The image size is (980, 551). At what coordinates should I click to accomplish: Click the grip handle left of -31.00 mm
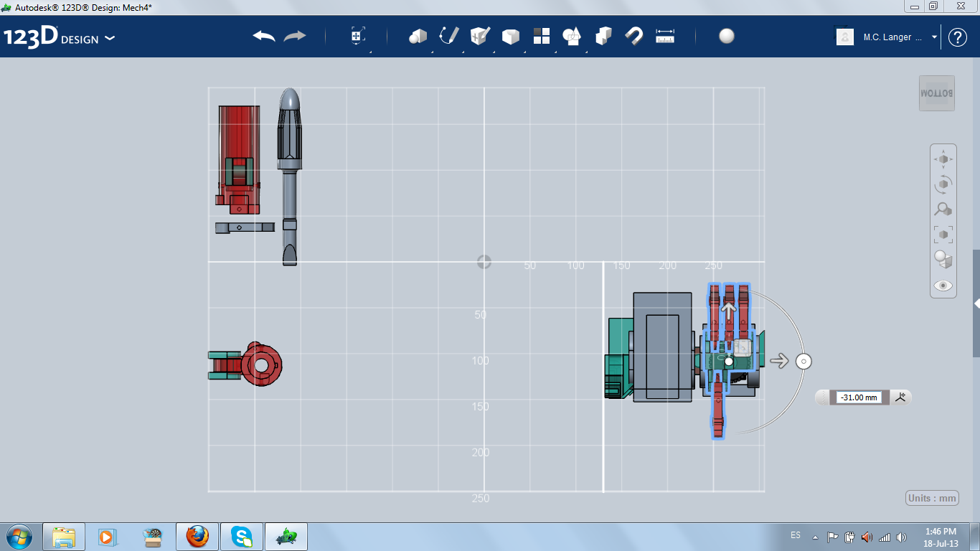(x=822, y=397)
